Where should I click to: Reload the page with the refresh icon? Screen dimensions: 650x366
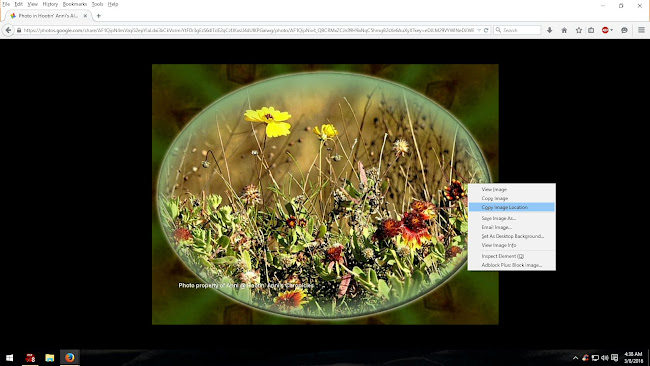pyautogui.click(x=486, y=30)
